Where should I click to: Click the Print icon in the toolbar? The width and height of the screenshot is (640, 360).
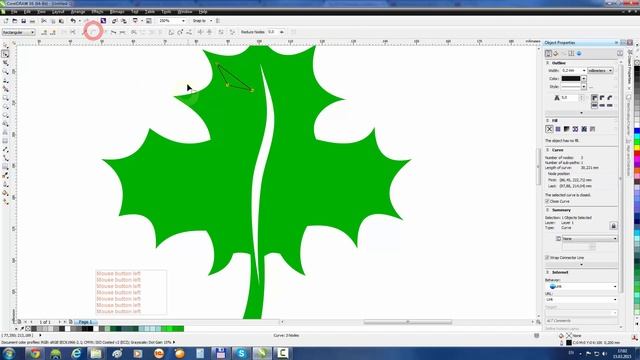pyautogui.click(x=33, y=21)
